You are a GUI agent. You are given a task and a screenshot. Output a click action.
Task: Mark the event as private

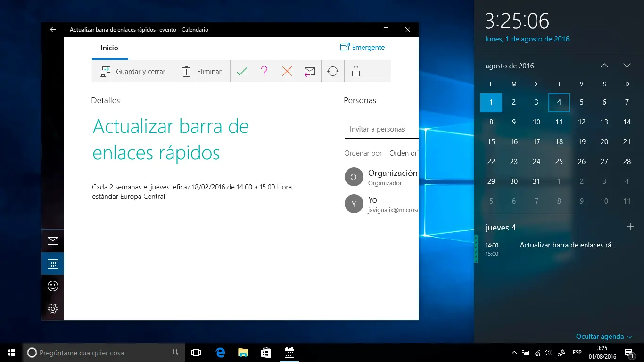tap(356, 71)
